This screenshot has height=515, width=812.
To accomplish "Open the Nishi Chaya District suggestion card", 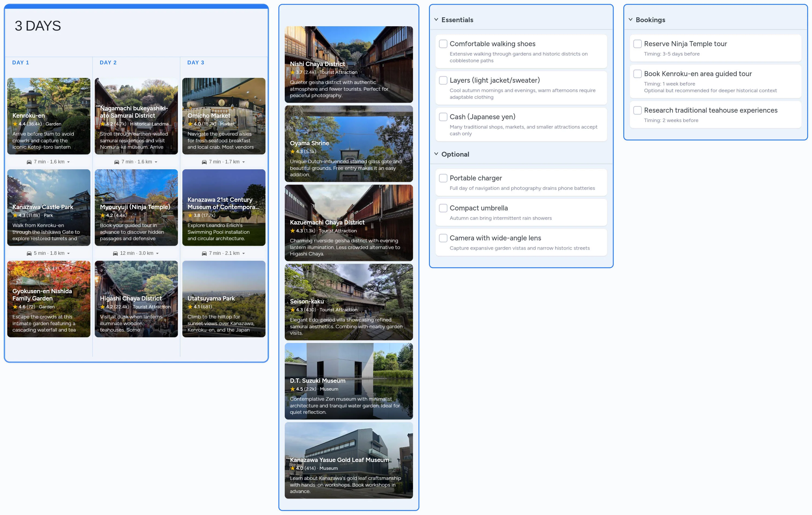I will (x=349, y=64).
